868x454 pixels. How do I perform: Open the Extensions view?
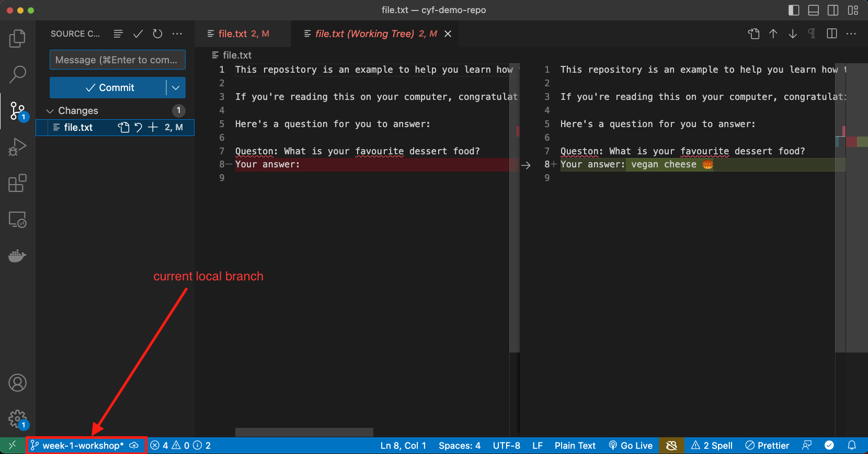[x=17, y=184]
